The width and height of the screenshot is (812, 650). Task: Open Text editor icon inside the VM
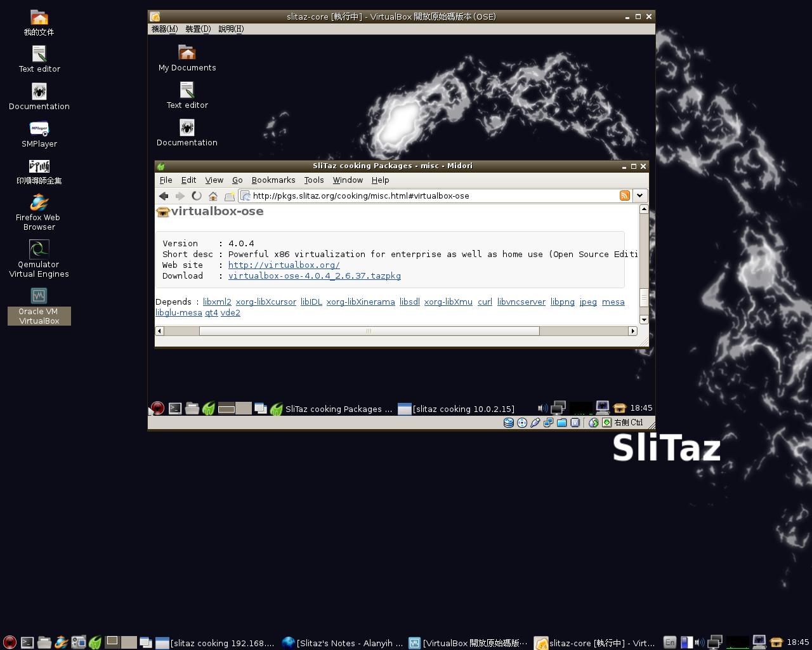[x=187, y=96]
